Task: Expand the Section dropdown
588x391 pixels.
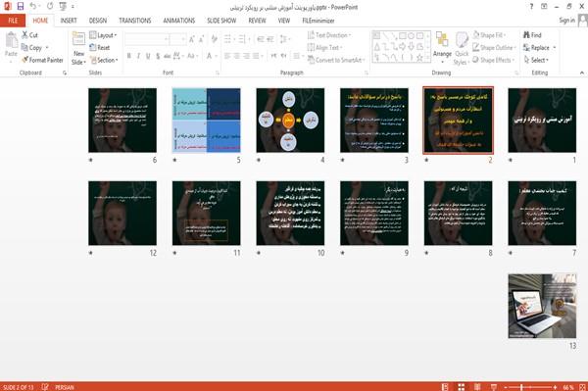Action: 104,60
